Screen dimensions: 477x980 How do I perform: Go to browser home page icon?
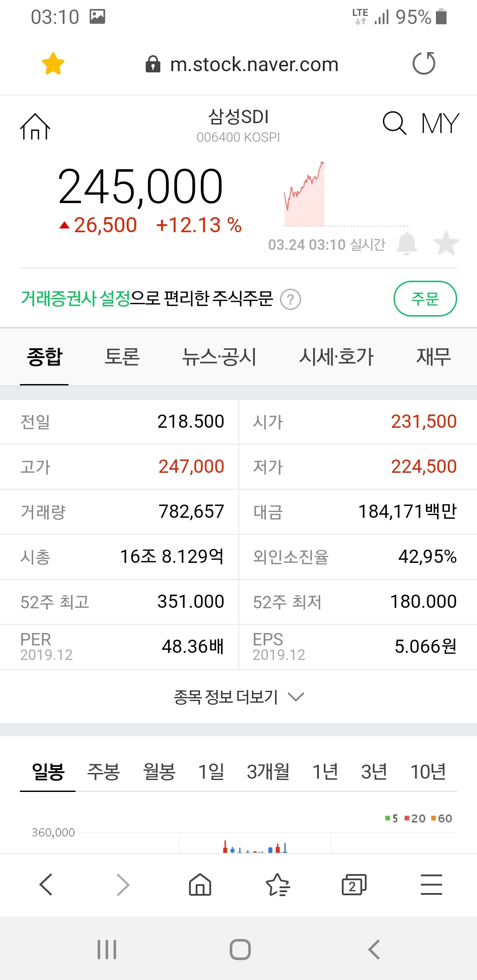(200, 885)
